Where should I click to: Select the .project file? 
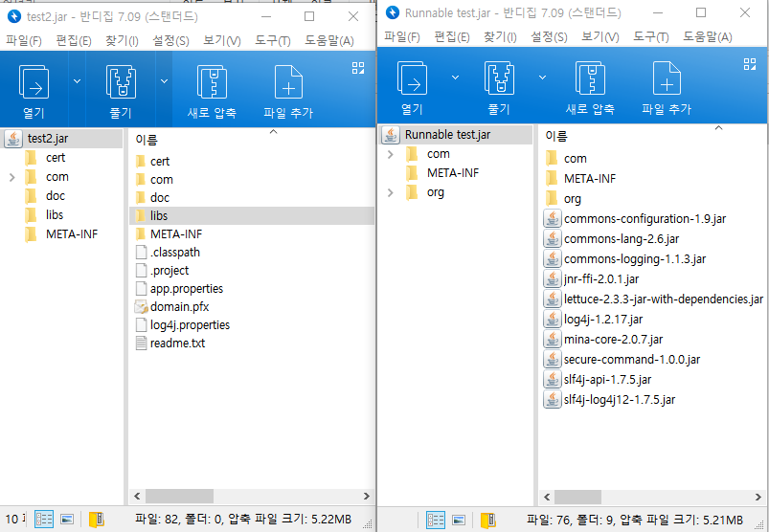pos(163,271)
